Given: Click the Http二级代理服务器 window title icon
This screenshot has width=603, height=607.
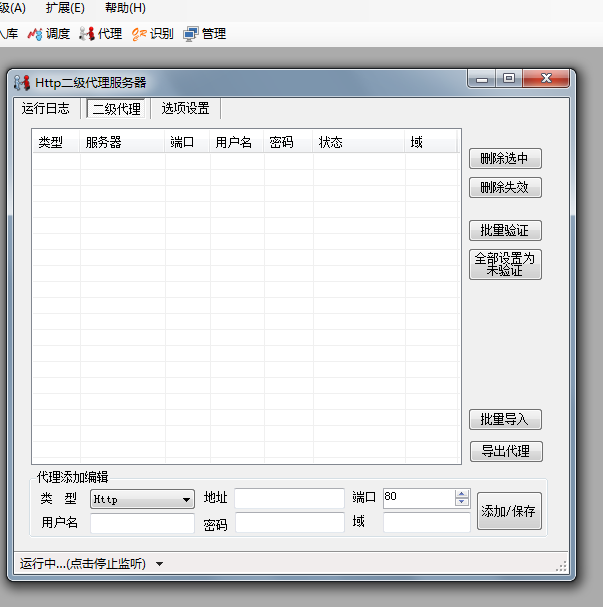Looking at the screenshot, I should point(22,82).
